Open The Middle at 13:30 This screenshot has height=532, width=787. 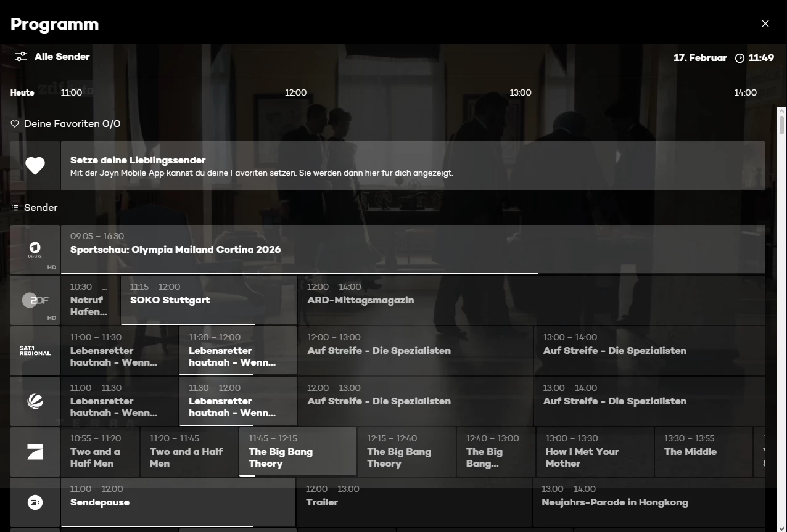point(704,452)
